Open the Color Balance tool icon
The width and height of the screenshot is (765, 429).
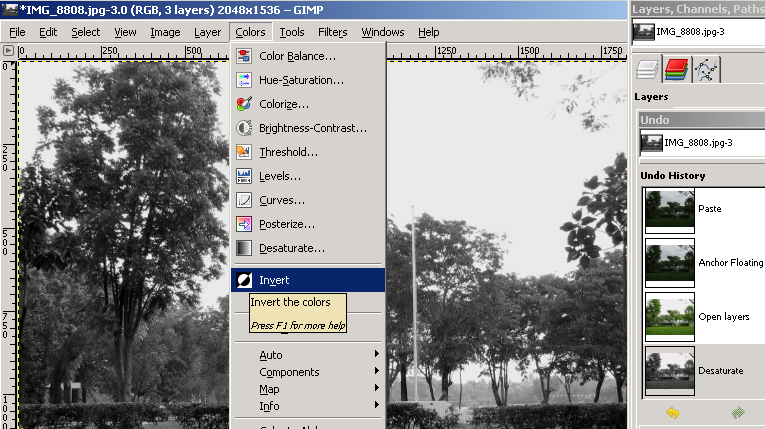click(x=244, y=56)
